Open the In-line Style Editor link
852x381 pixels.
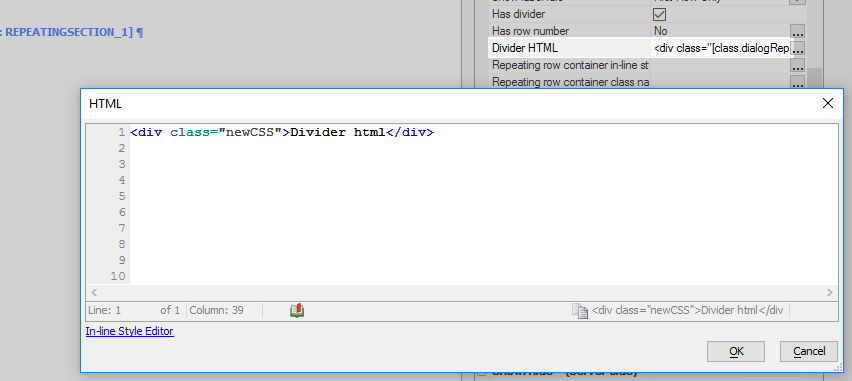click(x=130, y=331)
